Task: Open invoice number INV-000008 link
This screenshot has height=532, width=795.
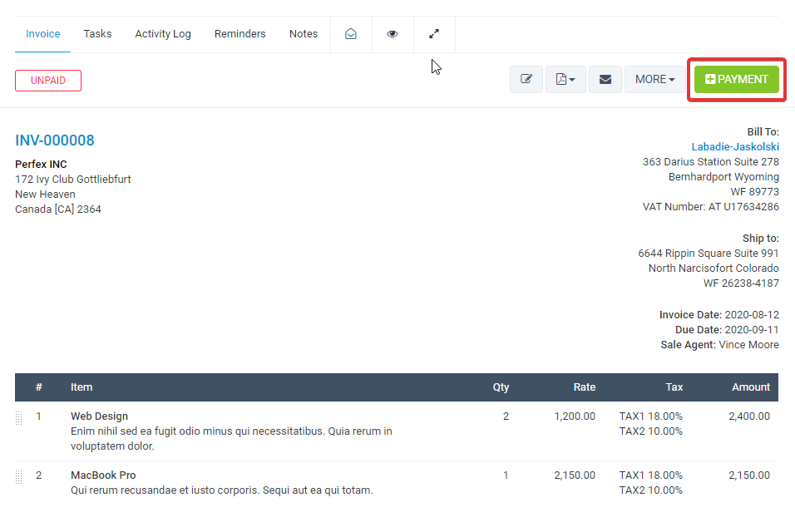Action: (x=55, y=140)
